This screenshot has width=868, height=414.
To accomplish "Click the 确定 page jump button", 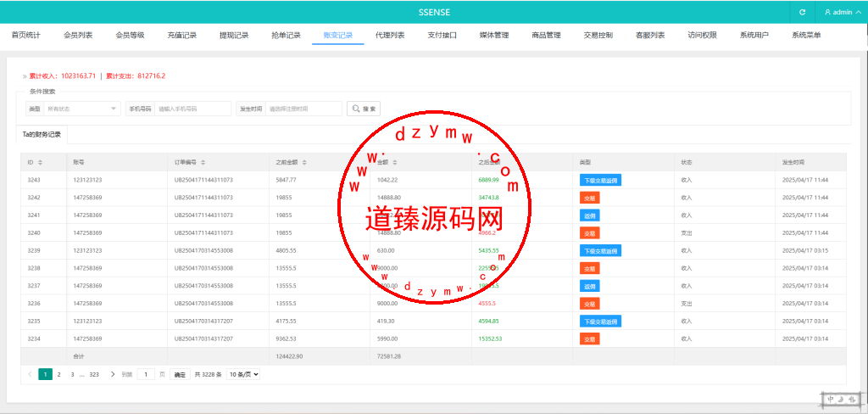I will (x=180, y=375).
